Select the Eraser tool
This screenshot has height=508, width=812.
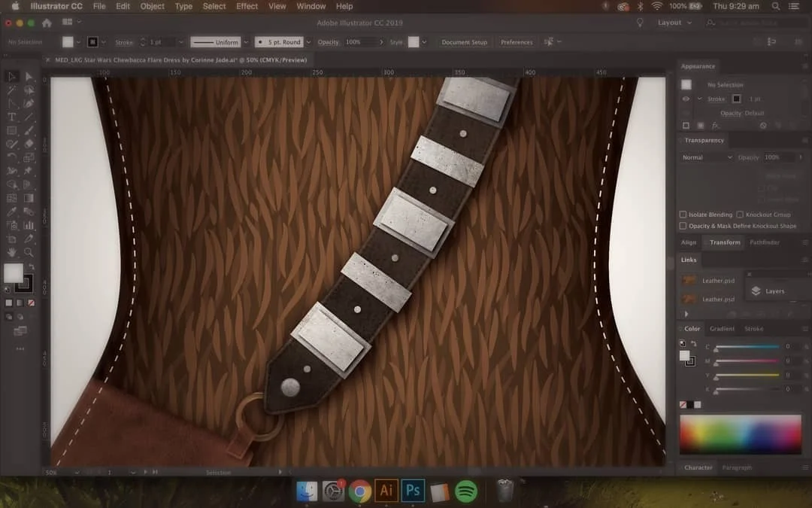click(x=29, y=144)
